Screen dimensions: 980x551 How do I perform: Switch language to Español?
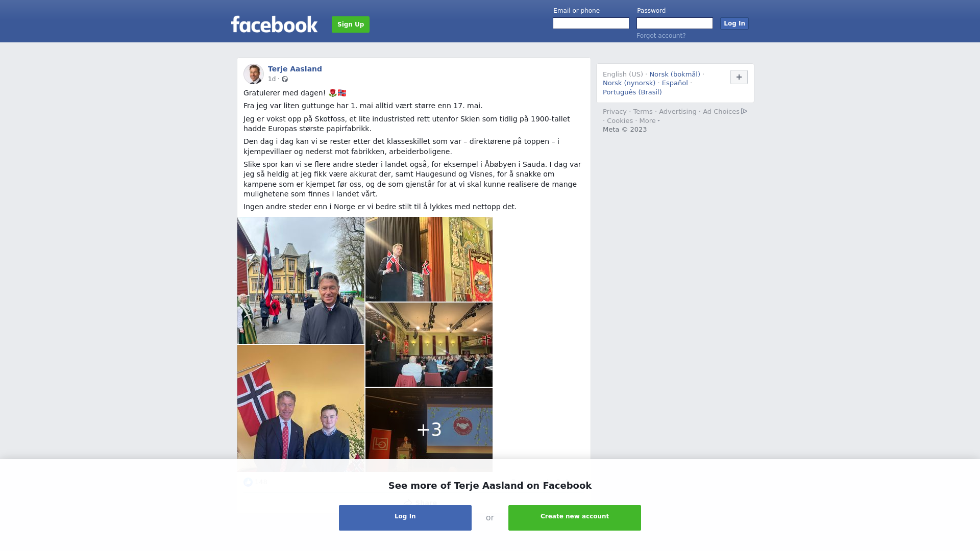(675, 83)
